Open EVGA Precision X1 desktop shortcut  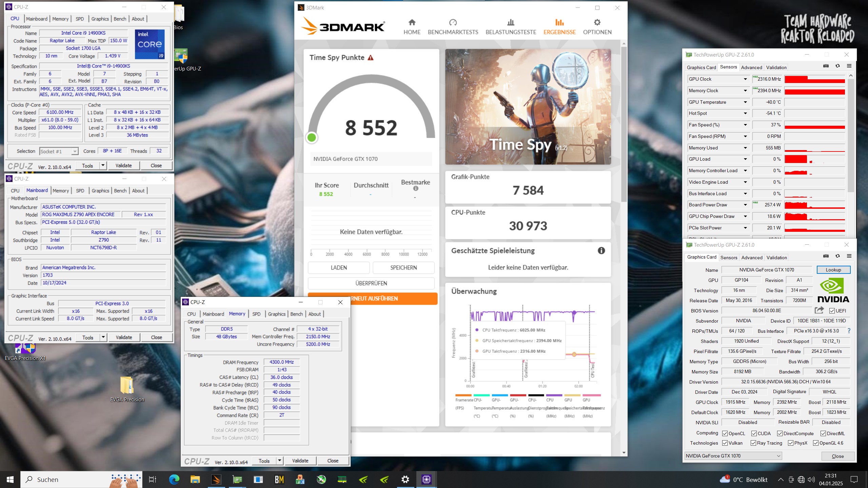(x=25, y=352)
